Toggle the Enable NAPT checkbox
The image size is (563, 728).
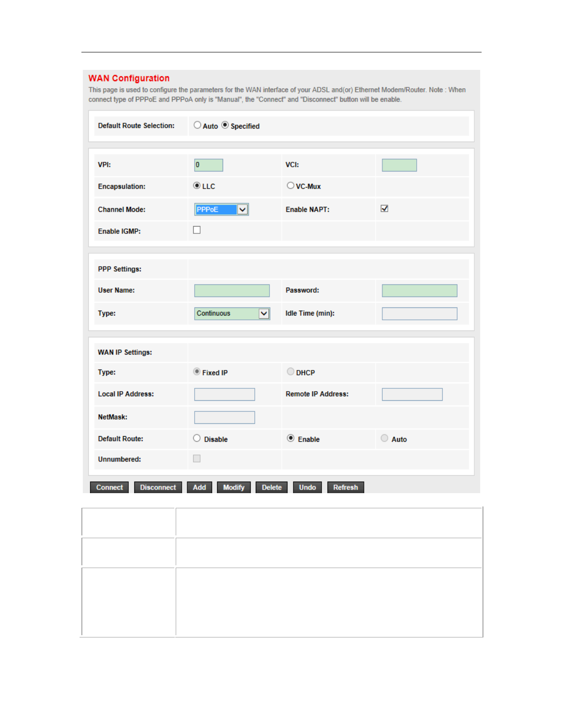pyautogui.click(x=385, y=209)
